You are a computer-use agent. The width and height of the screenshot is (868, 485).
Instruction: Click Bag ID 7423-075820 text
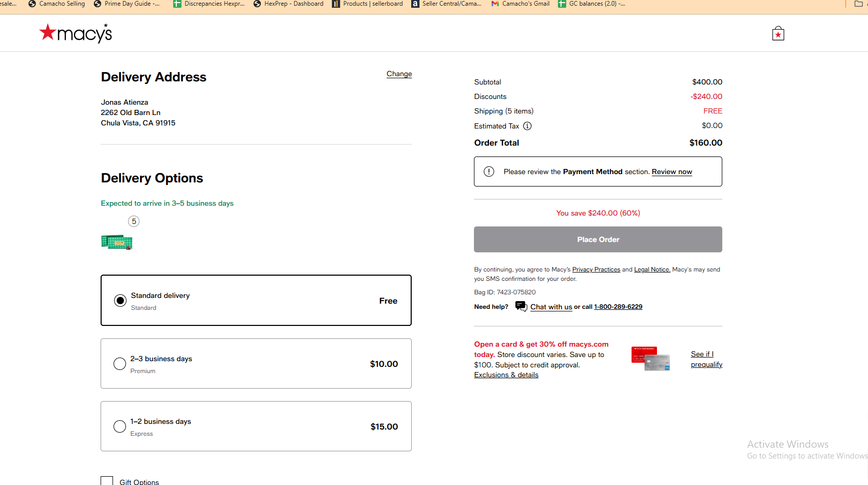(505, 292)
